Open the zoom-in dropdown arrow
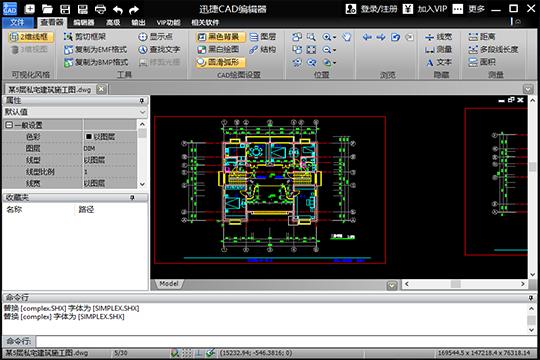The height and width of the screenshot is (360, 540). pos(334,37)
